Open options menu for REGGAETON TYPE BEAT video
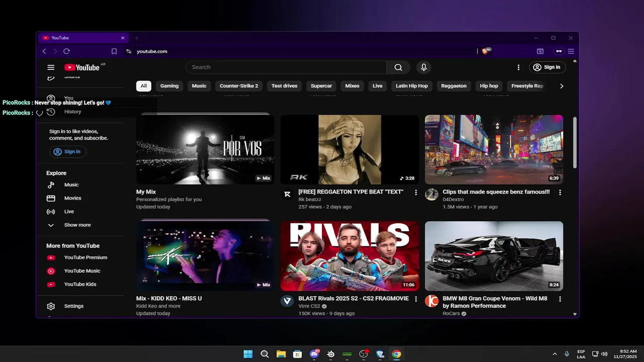 [x=416, y=193]
